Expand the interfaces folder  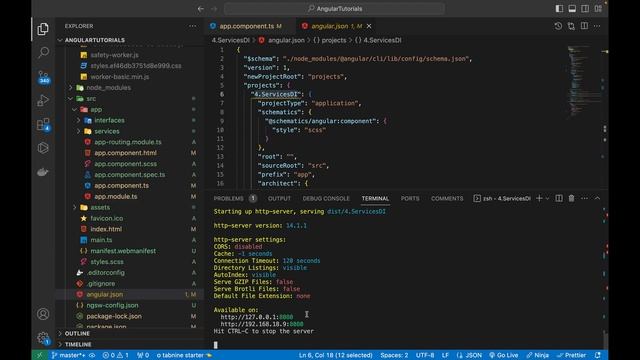[x=109, y=120]
